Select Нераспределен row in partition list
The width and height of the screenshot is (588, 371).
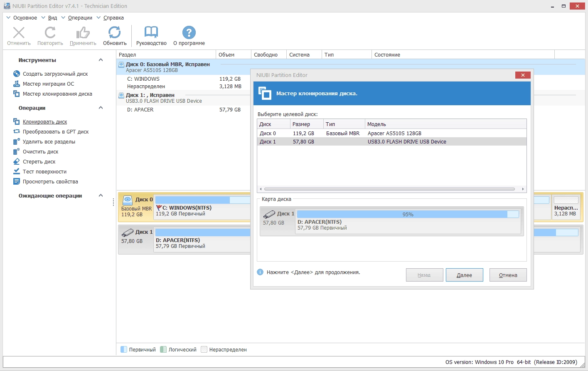[x=184, y=86]
